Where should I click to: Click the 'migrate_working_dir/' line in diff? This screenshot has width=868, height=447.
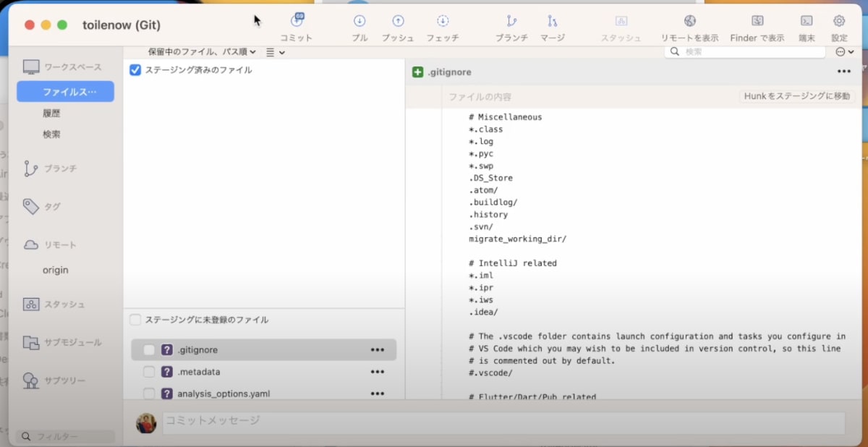pos(517,239)
